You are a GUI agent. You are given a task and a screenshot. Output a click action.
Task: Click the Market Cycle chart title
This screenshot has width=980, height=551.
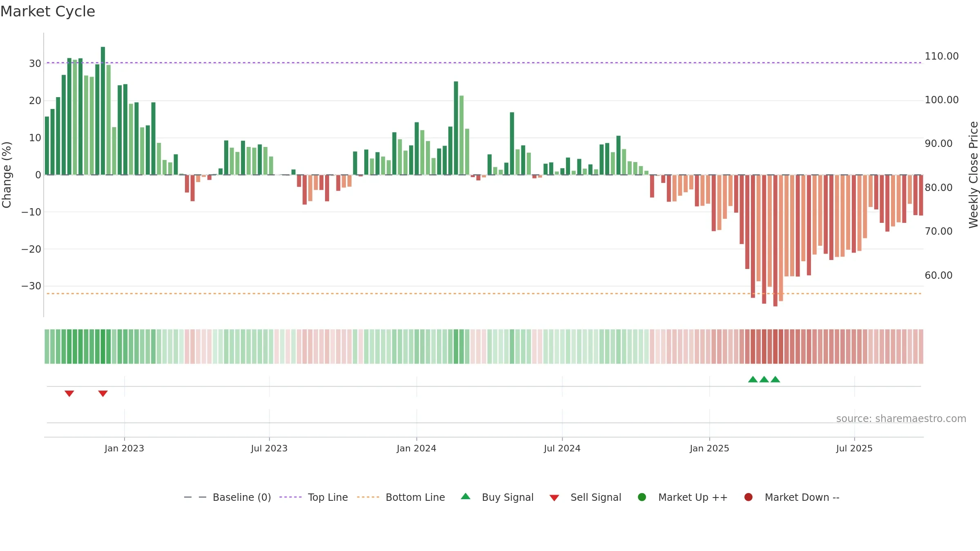[48, 11]
